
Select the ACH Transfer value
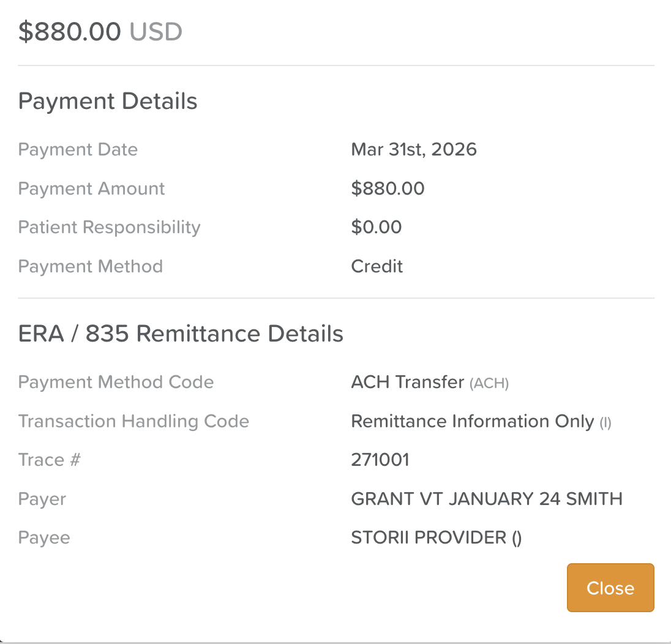click(407, 382)
